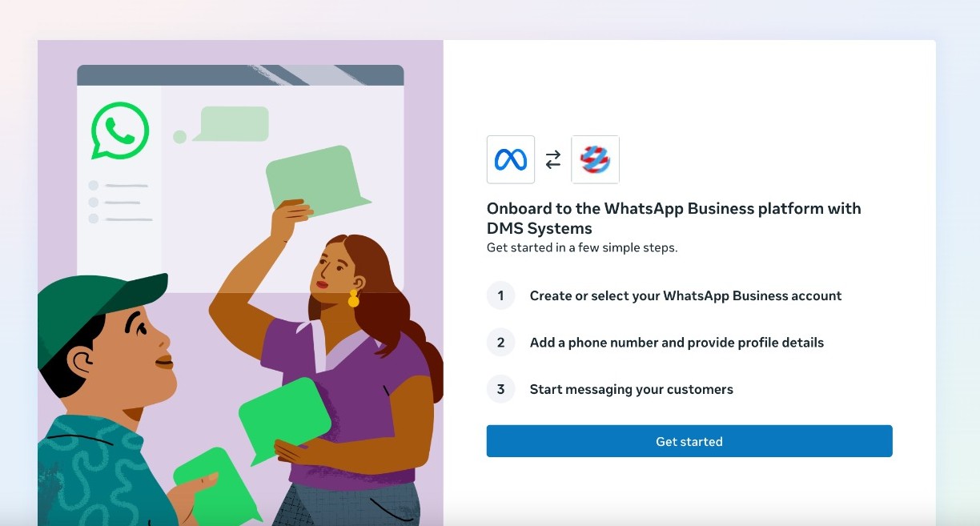
Task: Click the DMS Systems striped globe logo
Action: point(595,159)
